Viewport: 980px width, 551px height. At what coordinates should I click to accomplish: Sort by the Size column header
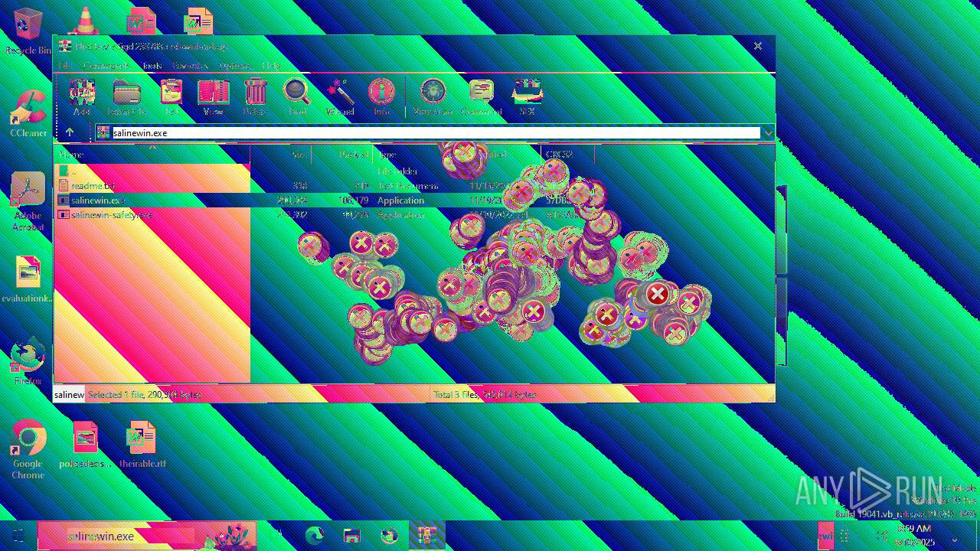(x=280, y=155)
